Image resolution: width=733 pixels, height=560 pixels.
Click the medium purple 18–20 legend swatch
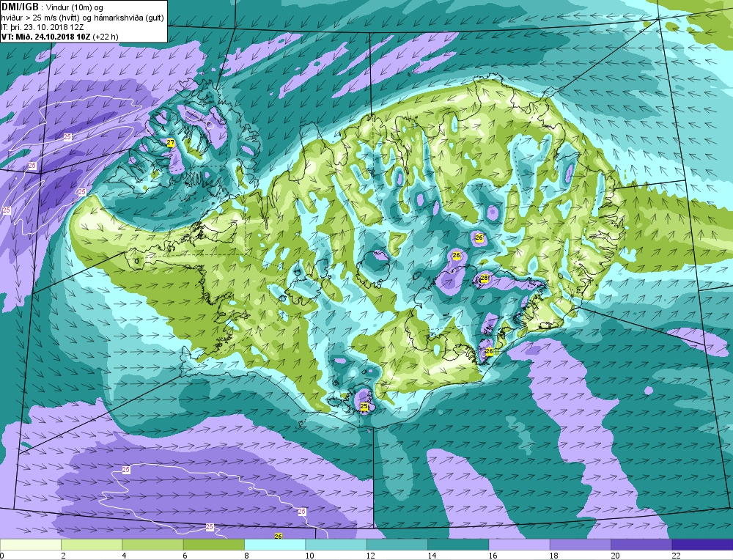point(580,545)
